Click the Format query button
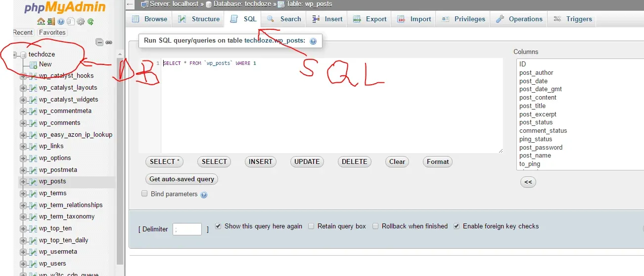644x276 pixels. [x=438, y=162]
